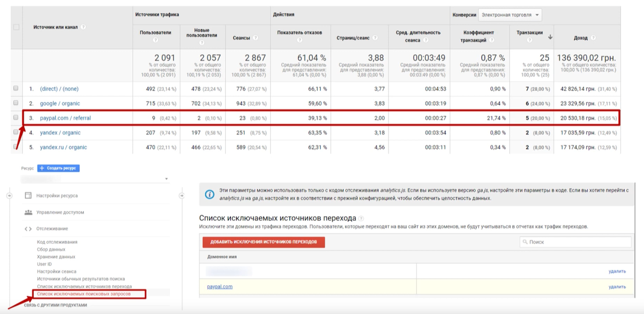
Task: Click the info icon in the notice banner
Action: 209,194
